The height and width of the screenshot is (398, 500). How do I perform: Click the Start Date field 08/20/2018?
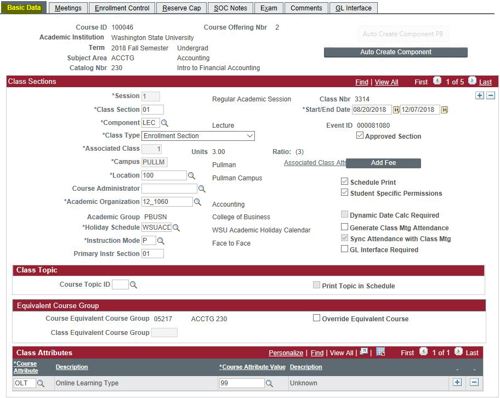coord(372,110)
